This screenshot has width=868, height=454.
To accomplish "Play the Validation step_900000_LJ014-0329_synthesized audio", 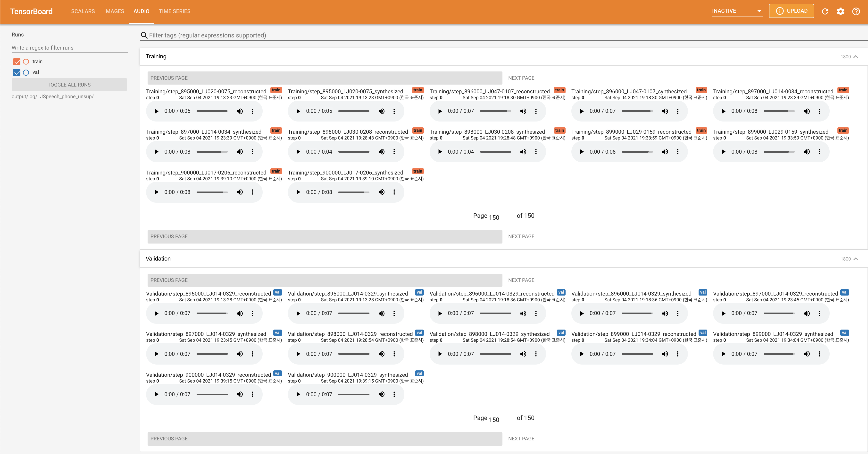I will point(298,394).
